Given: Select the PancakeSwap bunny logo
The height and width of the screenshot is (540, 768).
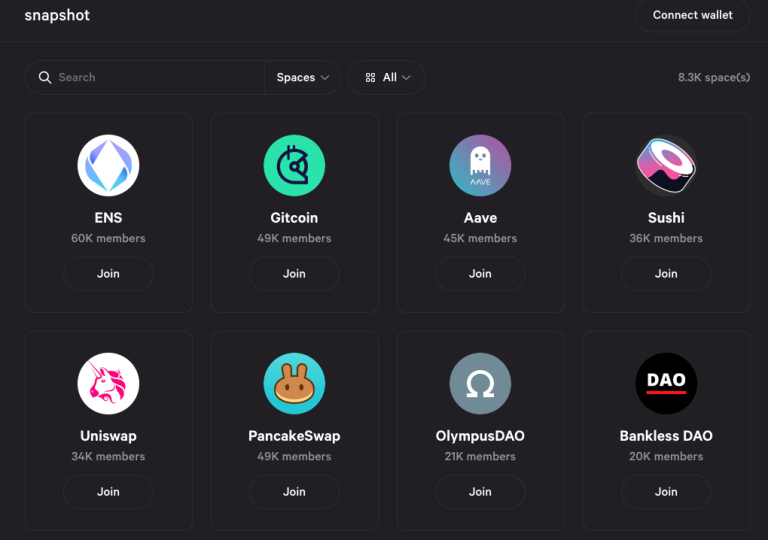Looking at the screenshot, I should tap(294, 383).
